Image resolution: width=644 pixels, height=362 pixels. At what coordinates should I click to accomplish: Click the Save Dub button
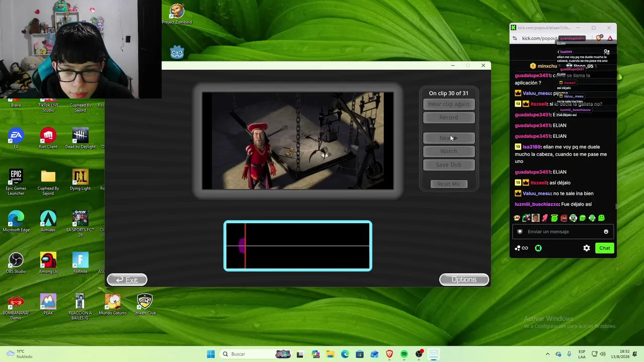coord(449,165)
